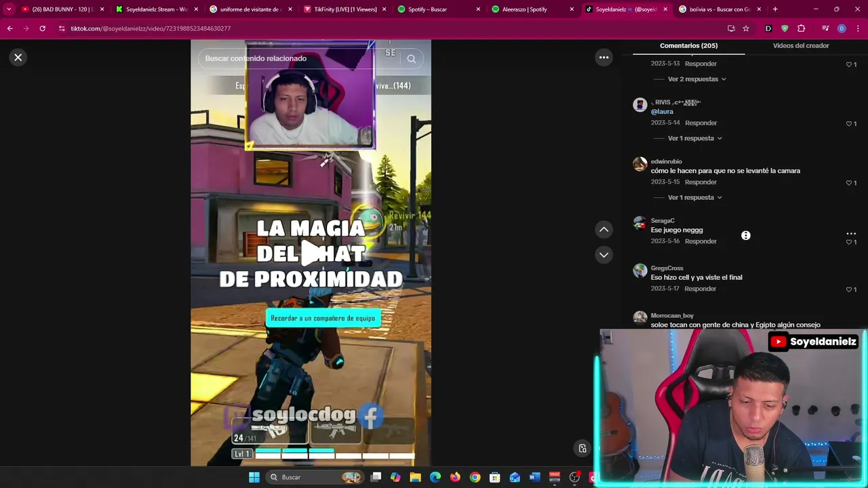Like the comment dated 2023-5-13
868x488 pixels.
[849, 64]
